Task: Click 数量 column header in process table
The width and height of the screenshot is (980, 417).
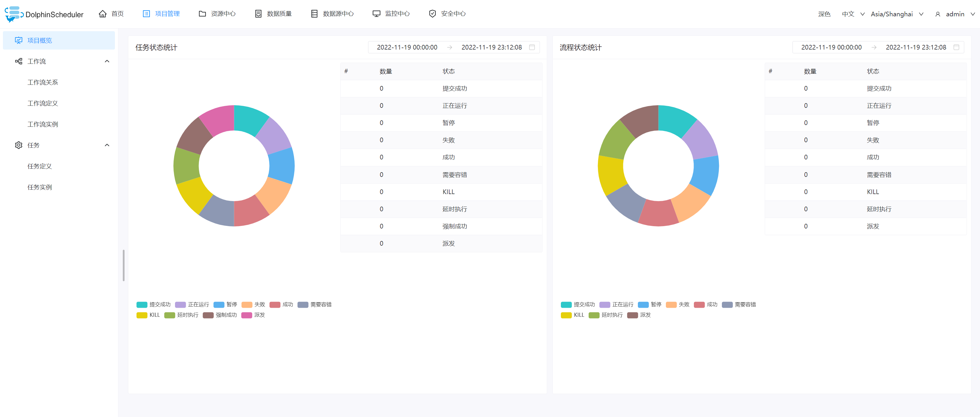Action: (810, 71)
